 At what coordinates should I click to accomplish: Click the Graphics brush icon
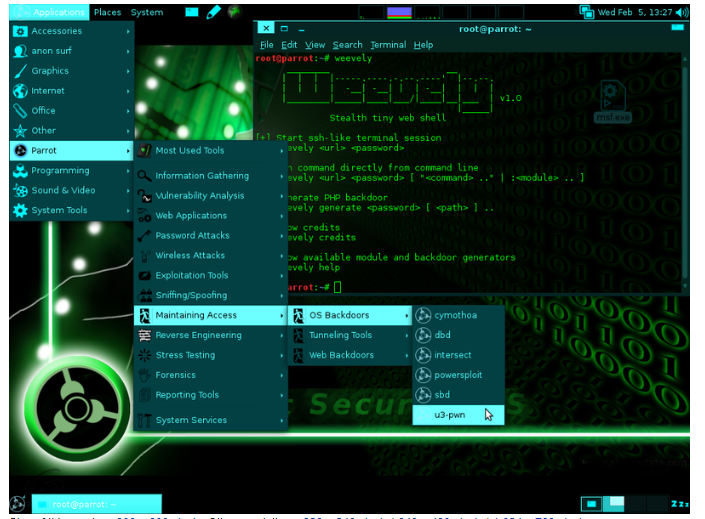pos(20,71)
